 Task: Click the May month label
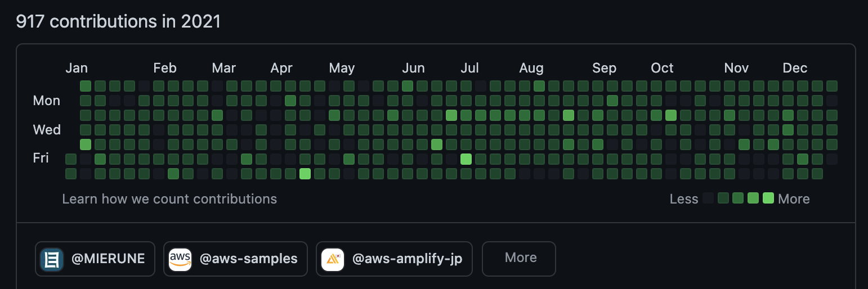pos(342,68)
